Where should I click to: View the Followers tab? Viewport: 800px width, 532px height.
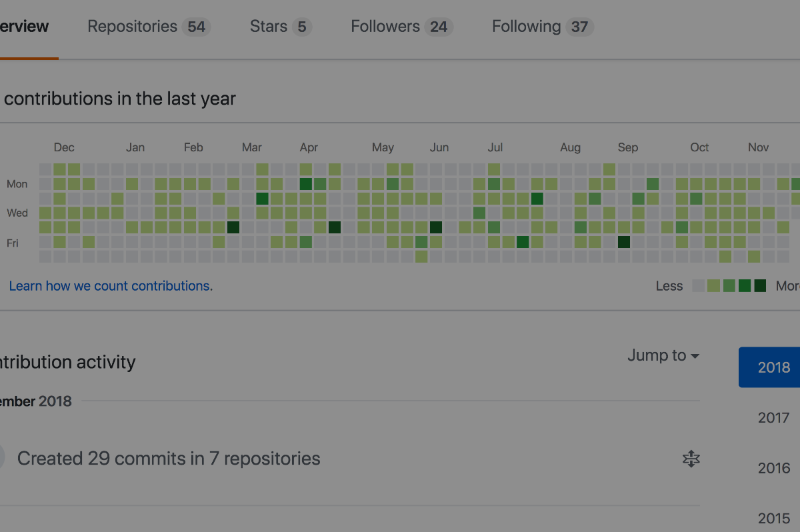pyautogui.click(x=401, y=27)
